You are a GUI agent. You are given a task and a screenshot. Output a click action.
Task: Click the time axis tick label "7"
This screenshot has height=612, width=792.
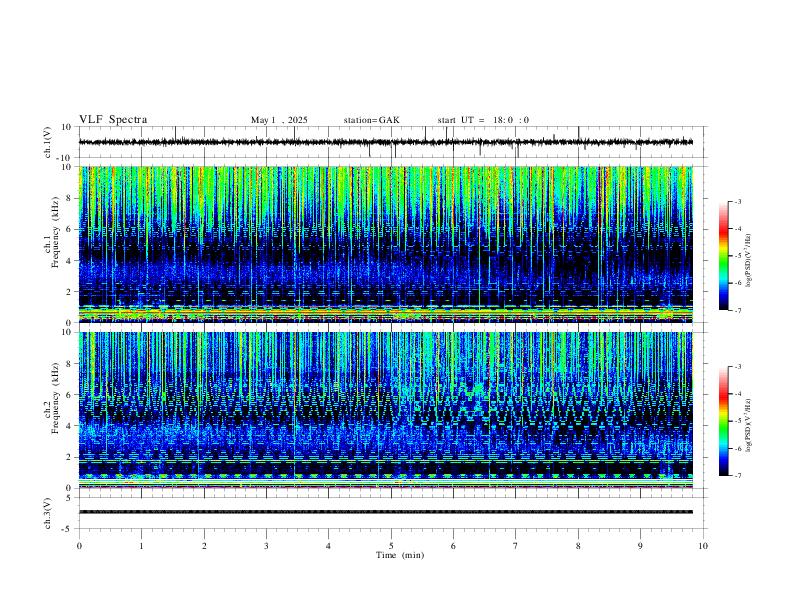(516, 546)
